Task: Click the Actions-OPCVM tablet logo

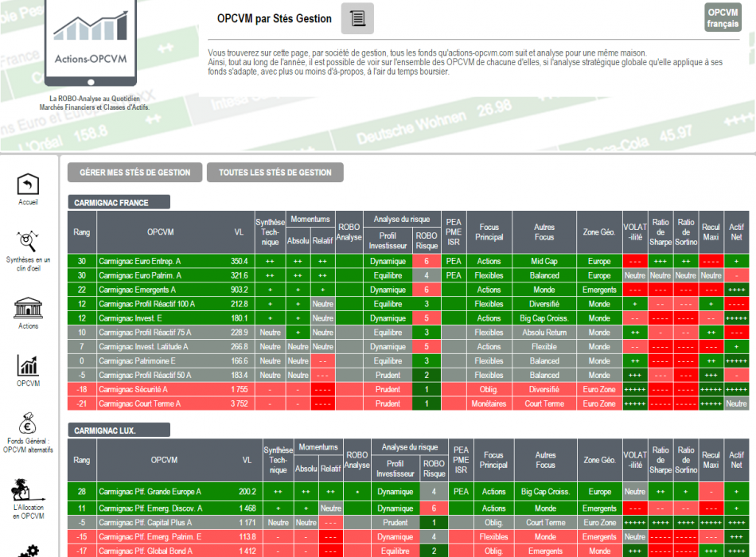Action: pos(91,44)
